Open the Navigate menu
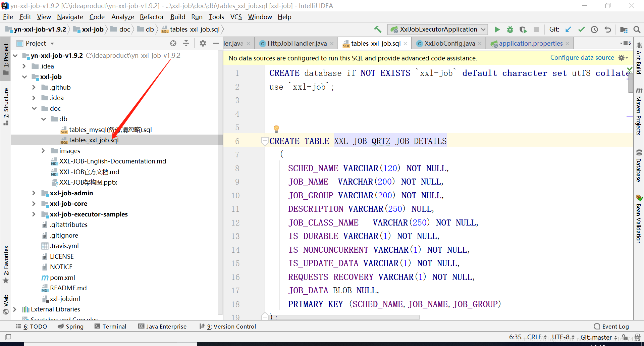This screenshot has height=346, width=644. 70,17
